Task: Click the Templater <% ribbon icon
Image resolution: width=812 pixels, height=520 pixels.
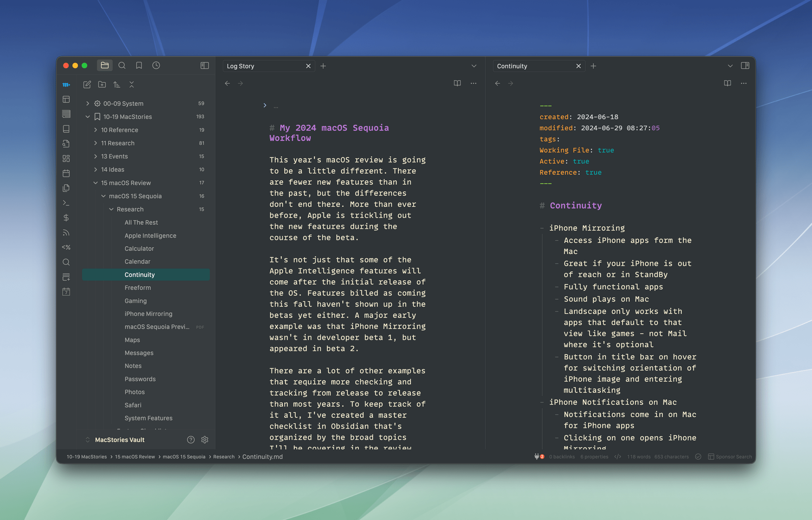Action: 66,247
